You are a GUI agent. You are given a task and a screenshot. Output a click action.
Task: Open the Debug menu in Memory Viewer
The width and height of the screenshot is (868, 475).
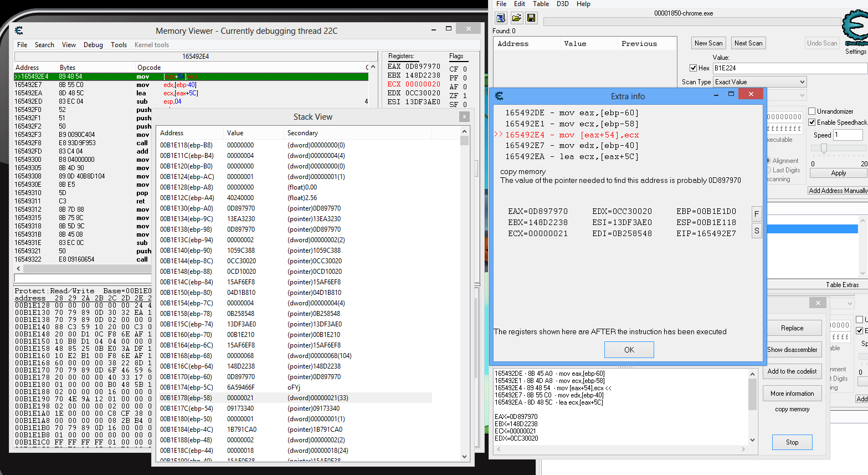(93, 45)
